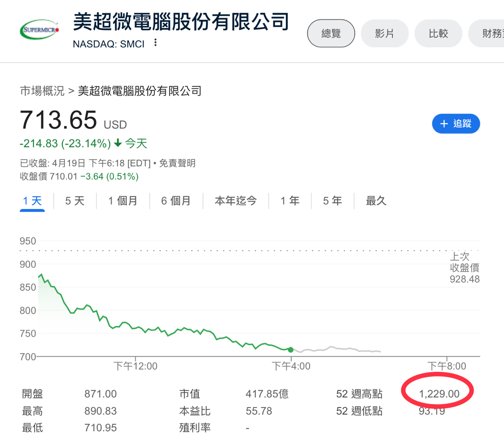Select the 1 天 chart range
Screen dimensions: 504x441
coord(32,201)
